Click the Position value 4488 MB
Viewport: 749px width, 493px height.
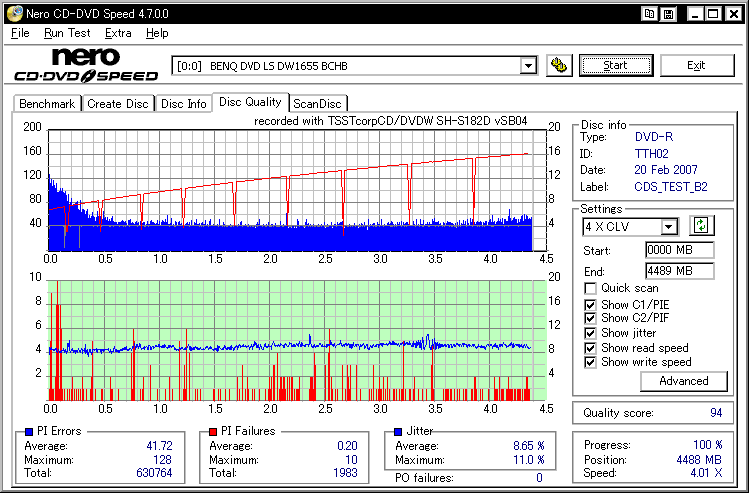(x=699, y=460)
